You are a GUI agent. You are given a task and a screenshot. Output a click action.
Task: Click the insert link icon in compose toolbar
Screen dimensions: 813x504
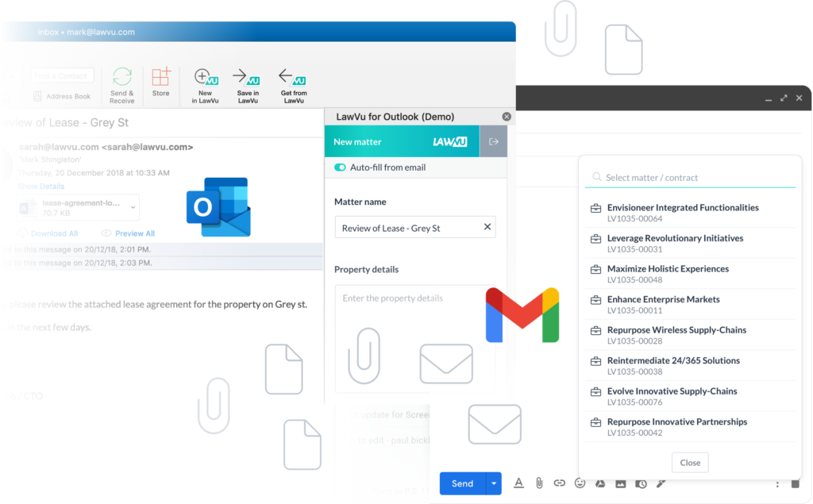tap(559, 483)
